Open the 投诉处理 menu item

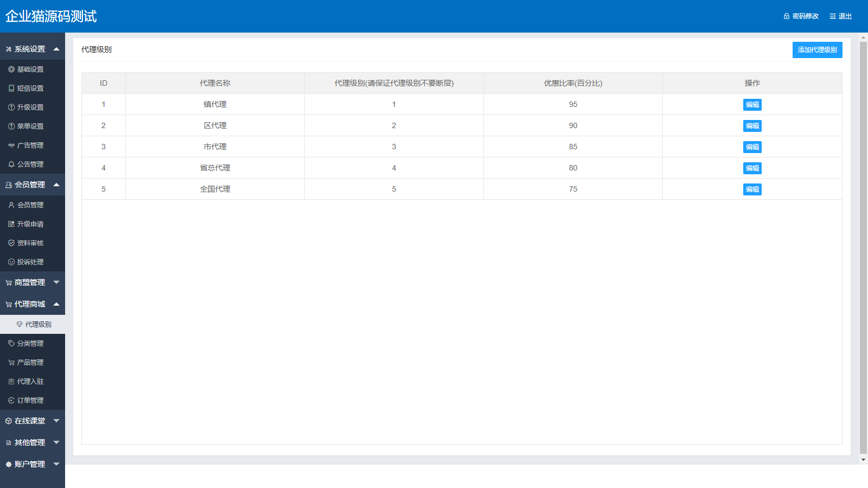click(x=30, y=262)
